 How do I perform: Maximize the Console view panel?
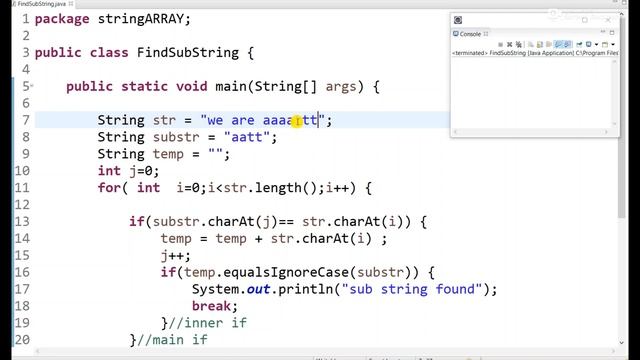[612, 33]
